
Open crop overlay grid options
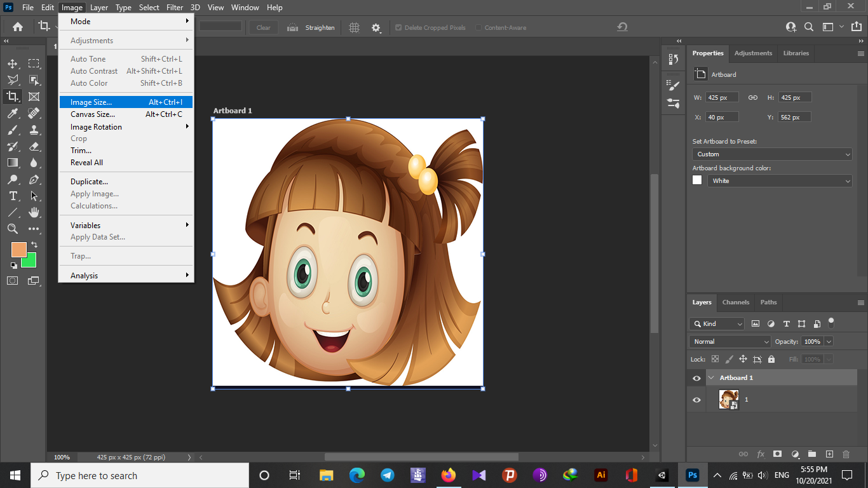(x=355, y=27)
